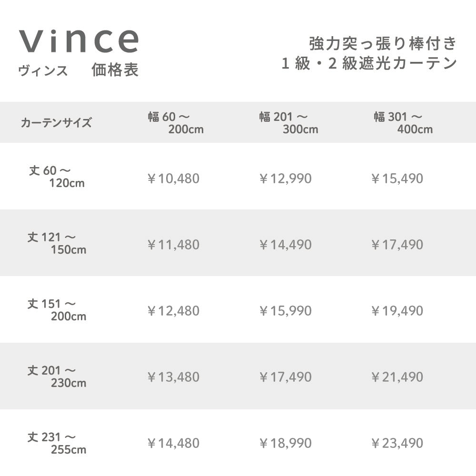Image resolution: width=476 pixels, height=476 pixels.
Task: Click the ¥23,490 price cell
Action: [x=397, y=443]
